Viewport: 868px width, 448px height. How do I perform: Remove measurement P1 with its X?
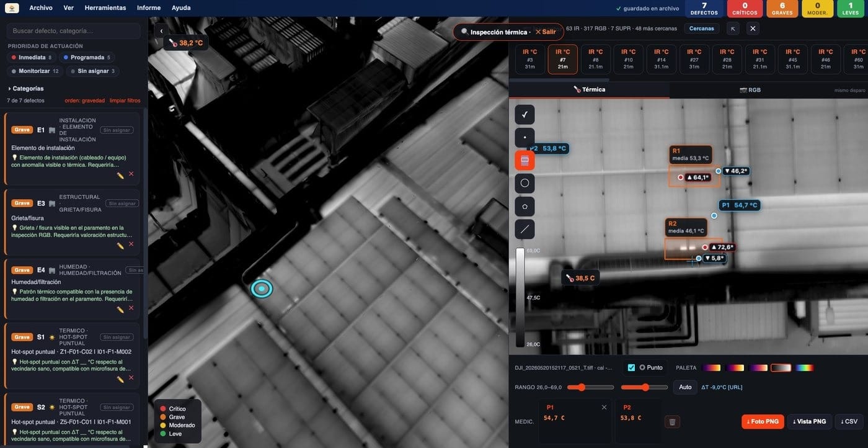coord(604,408)
